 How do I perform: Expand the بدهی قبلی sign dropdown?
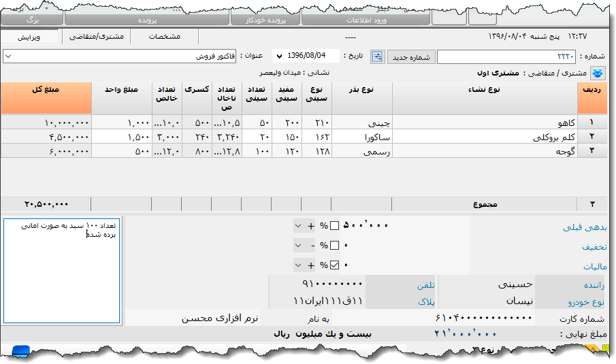(x=298, y=226)
